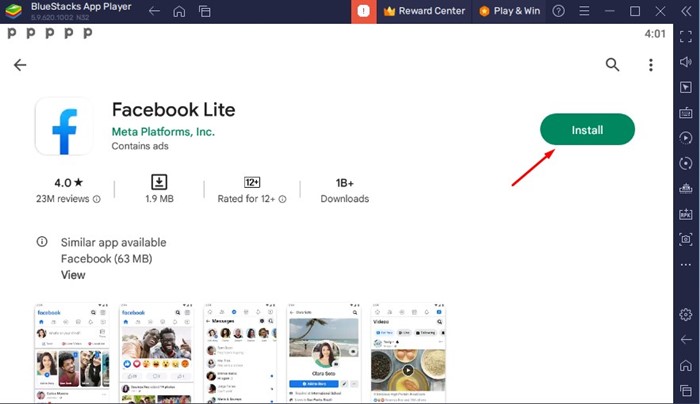Image resolution: width=700 pixels, height=404 pixels.
Task: Click the 4:01 status bar clock
Action: click(x=655, y=34)
